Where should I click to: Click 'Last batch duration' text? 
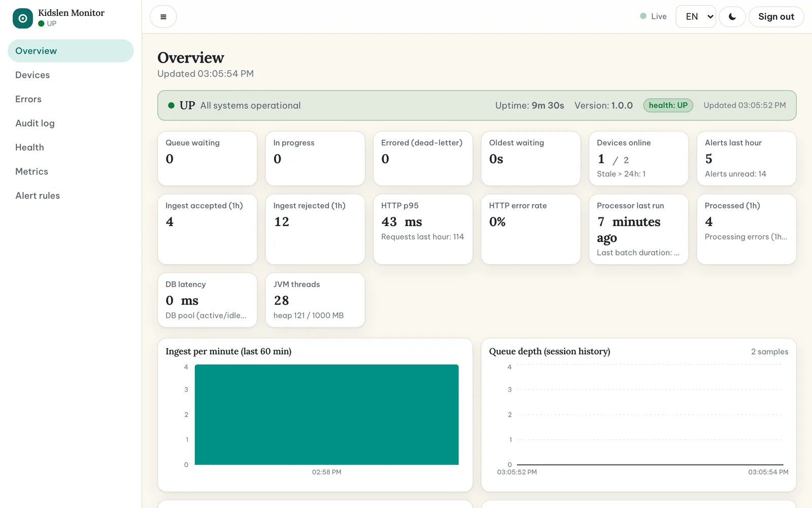(638, 252)
